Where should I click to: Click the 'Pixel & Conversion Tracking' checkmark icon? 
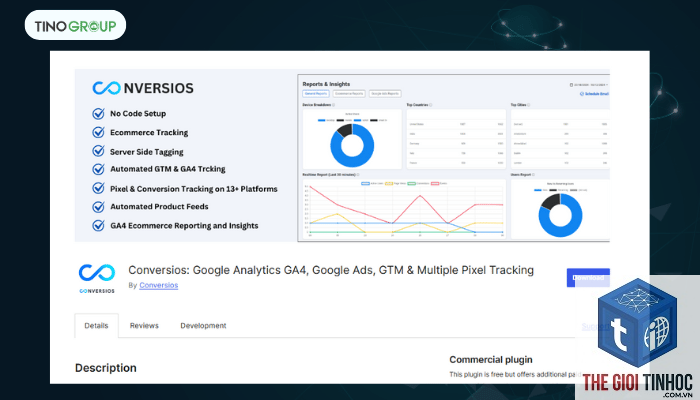tap(98, 188)
